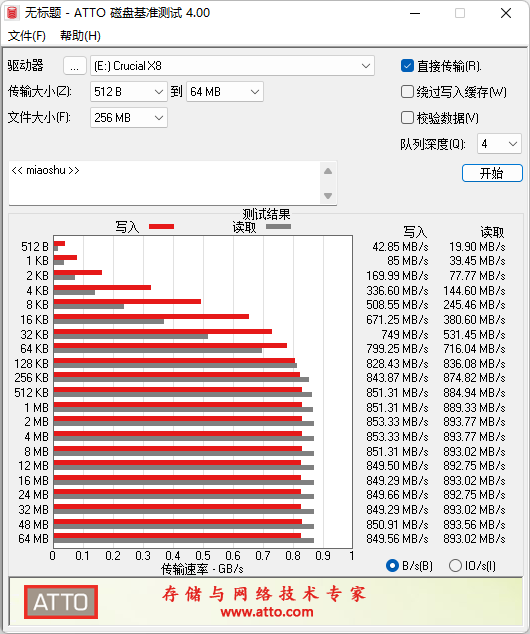
Task: Click the 1 MB read value 889.33 MB/s
Action: (x=474, y=408)
